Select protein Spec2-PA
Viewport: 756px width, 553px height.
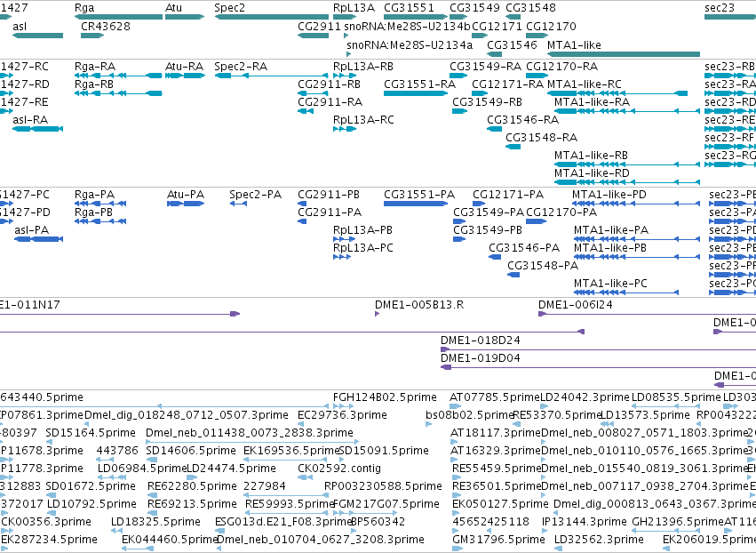pyautogui.click(x=238, y=204)
